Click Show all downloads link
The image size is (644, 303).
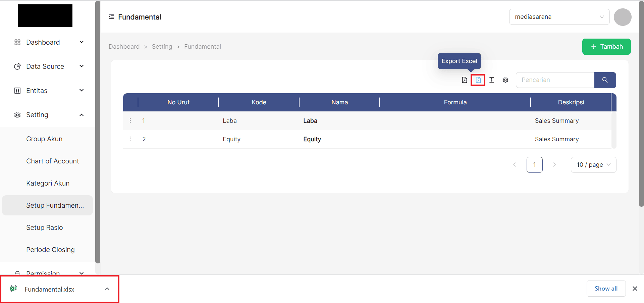[606, 288]
